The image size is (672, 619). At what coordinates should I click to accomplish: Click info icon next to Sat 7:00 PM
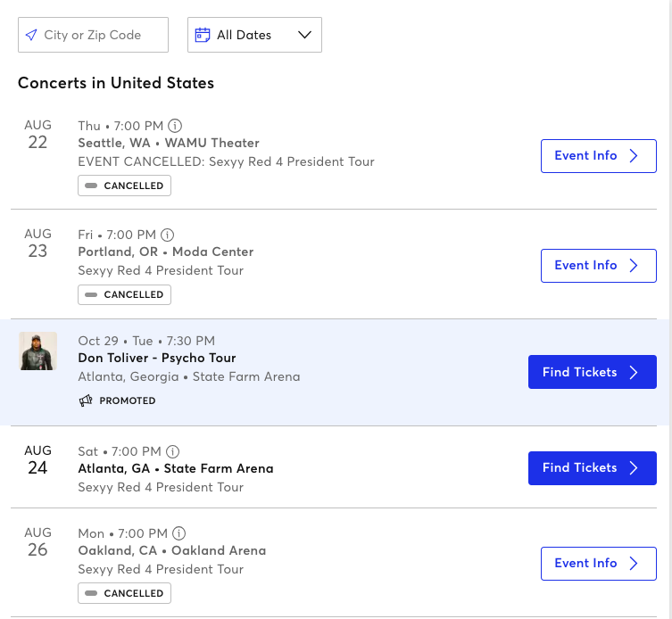[172, 451]
